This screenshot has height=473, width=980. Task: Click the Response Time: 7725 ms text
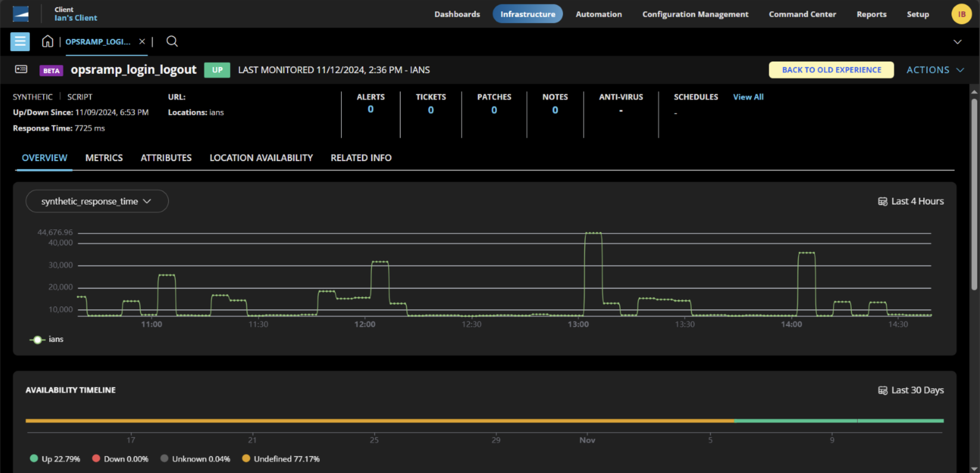58,128
